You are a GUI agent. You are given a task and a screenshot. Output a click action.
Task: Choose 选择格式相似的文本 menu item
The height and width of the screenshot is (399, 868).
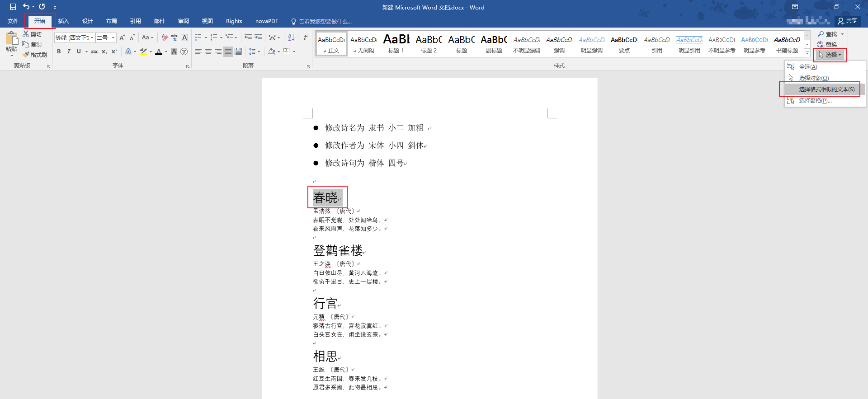825,89
